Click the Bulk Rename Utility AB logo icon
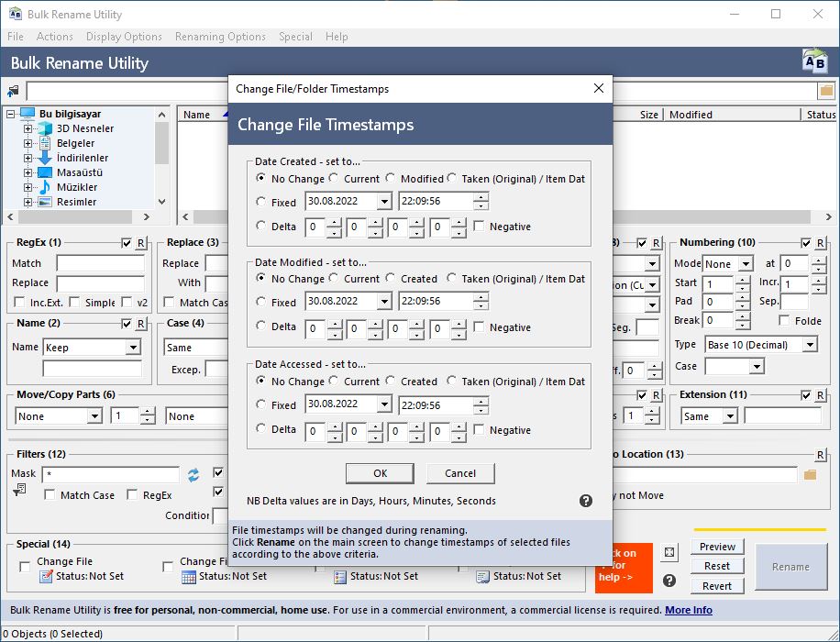 click(x=815, y=61)
